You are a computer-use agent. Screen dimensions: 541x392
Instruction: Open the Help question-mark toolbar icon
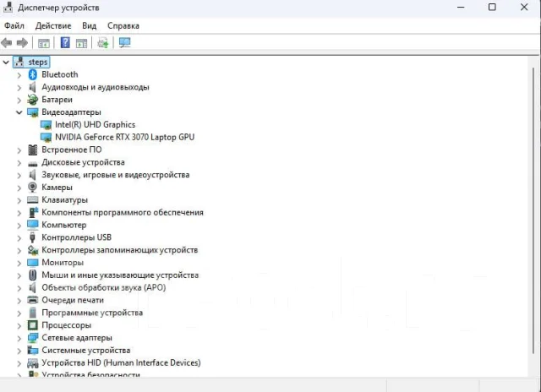click(65, 43)
